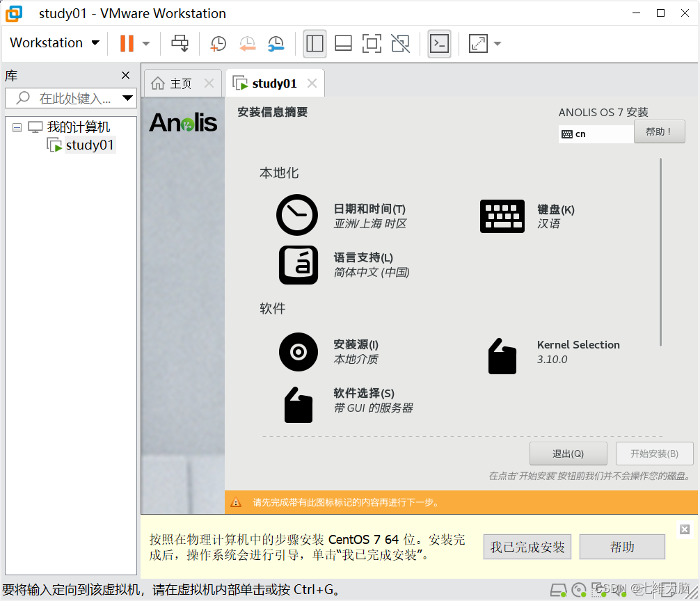Dismiss the yellow installation hint bar
This screenshot has width=700, height=601.
tap(685, 529)
